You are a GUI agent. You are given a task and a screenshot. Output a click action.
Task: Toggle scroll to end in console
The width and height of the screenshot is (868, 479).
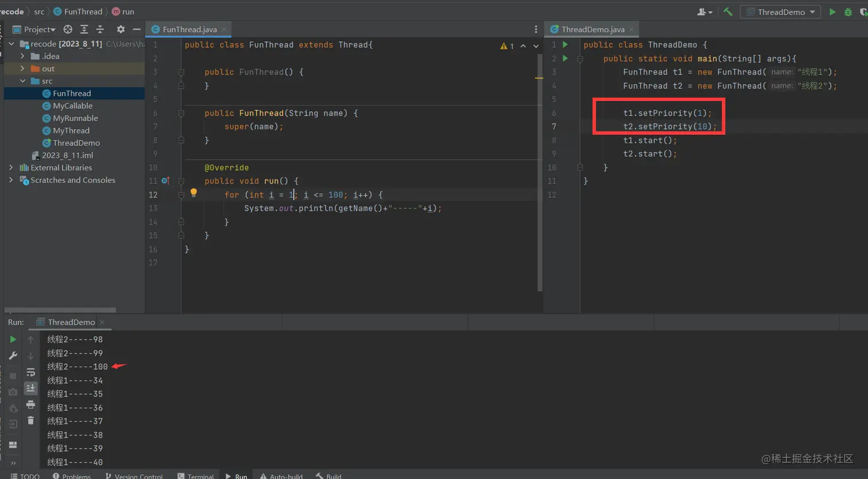tap(31, 388)
